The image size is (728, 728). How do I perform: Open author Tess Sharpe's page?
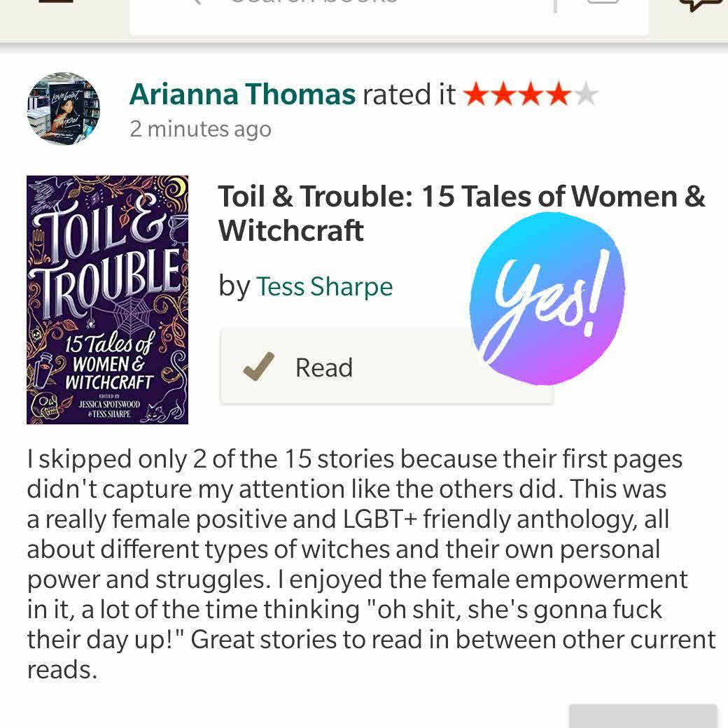325,286
